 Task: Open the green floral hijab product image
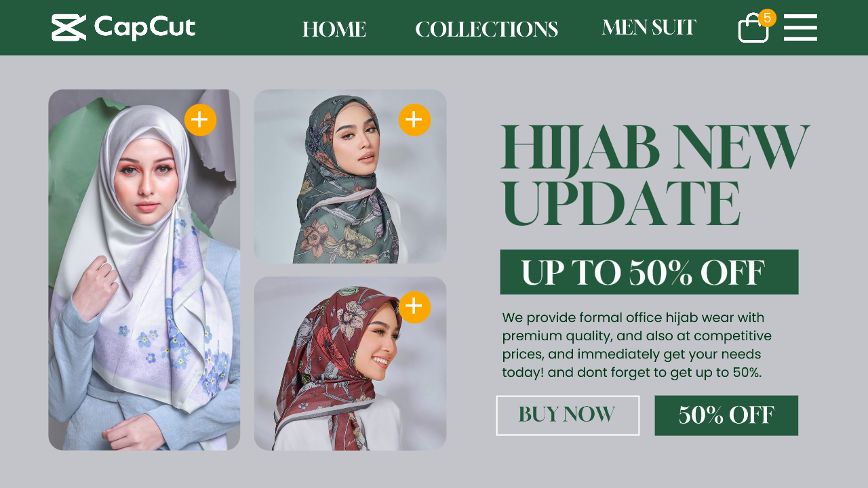350,176
